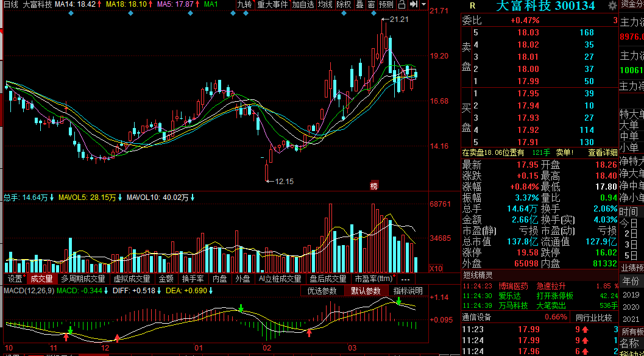Click 加自选 to add to watchlist
This screenshot has height=356, width=644.
tap(303, 4)
